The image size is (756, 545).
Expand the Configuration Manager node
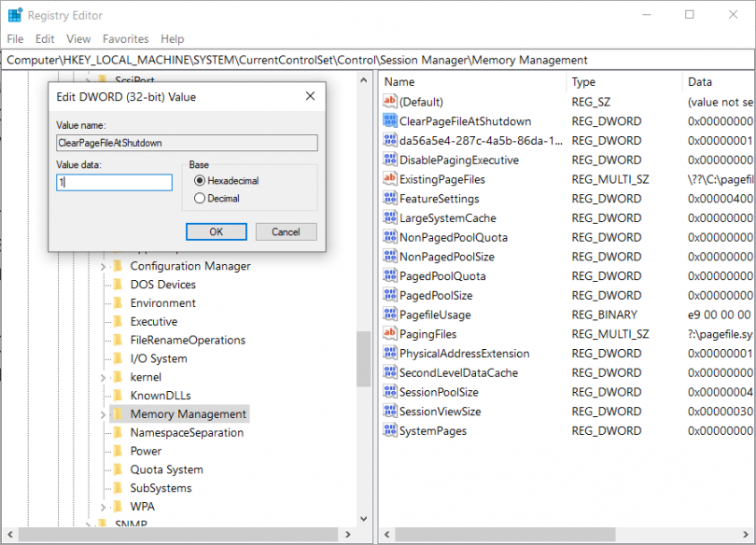point(102,266)
